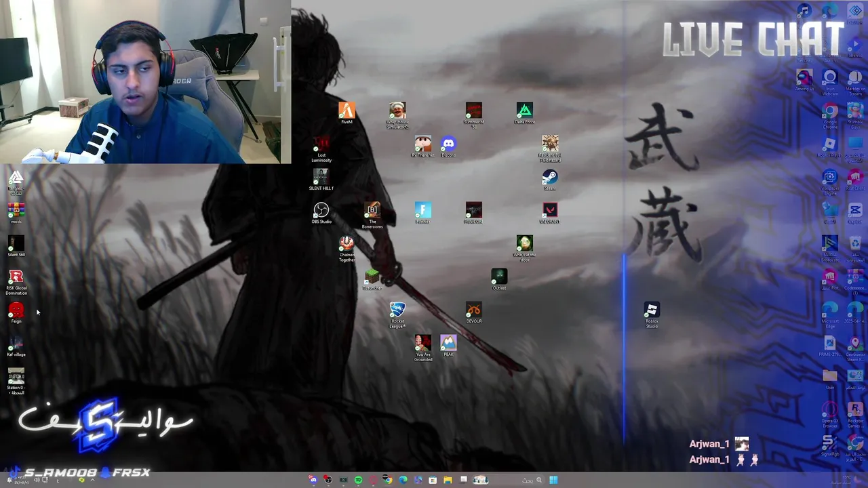Launch Google Chrome from the desktop icons
The height and width of the screenshot is (488, 868).
coord(830,115)
